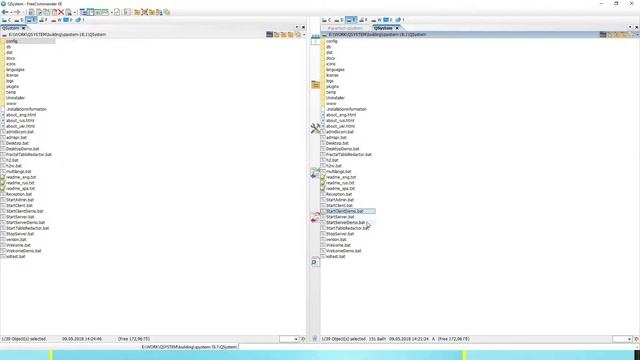Open the right status bar filter dropdown
640x360 pixels.
pos(629,339)
